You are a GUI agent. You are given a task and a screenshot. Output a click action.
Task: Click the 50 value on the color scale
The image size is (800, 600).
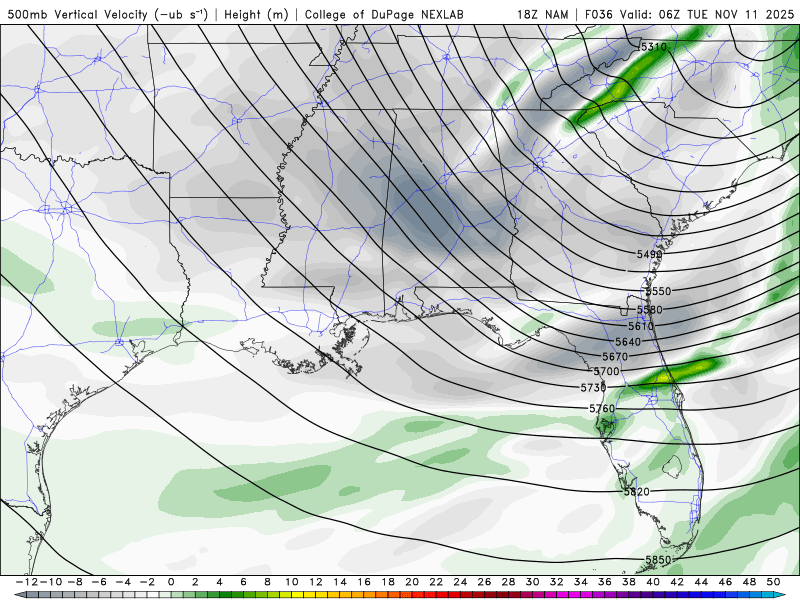click(773, 582)
